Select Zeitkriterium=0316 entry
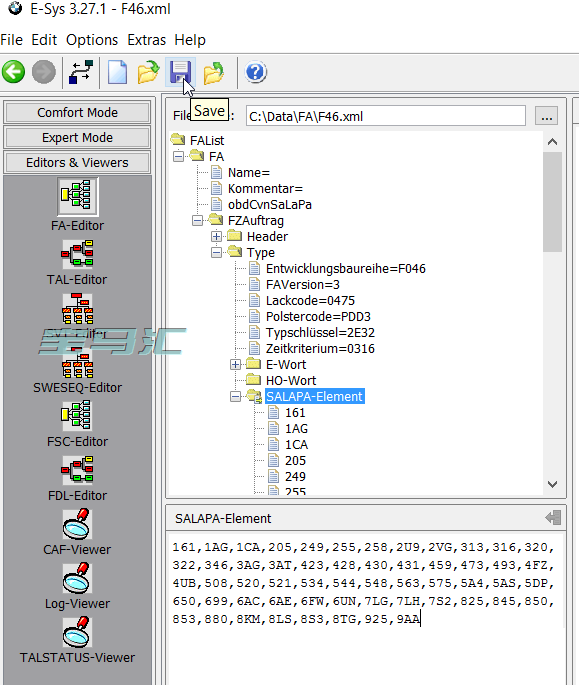Image resolution: width=579 pixels, height=685 pixels. (320, 349)
